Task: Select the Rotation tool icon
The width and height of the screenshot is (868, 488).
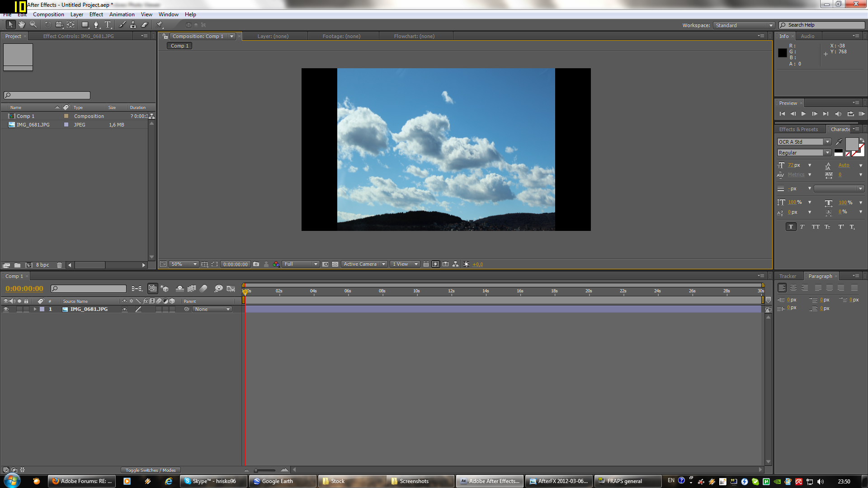Action: [x=47, y=24]
